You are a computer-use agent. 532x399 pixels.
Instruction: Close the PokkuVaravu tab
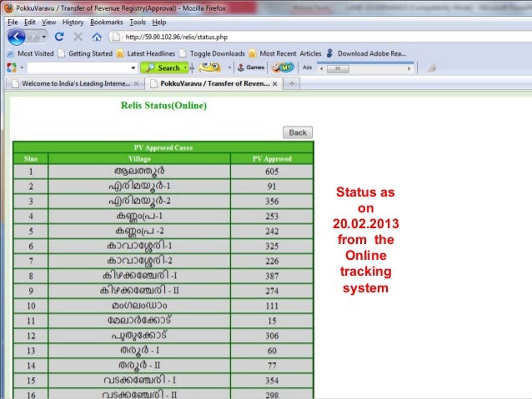pyautogui.click(x=275, y=84)
